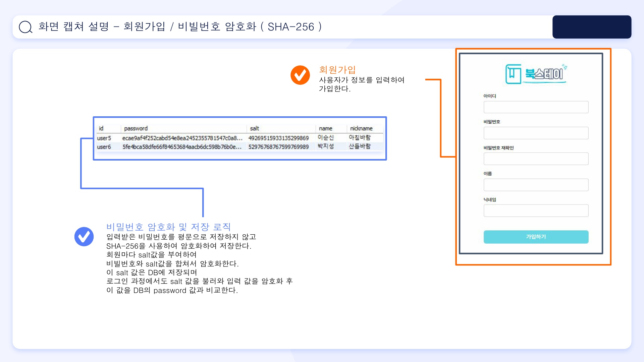Click the dark navy rectangle at top right
The width and height of the screenshot is (644, 362).
[x=592, y=27]
